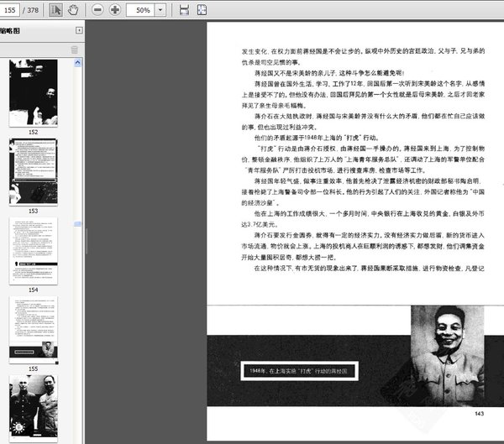Click the thumbnails panel scrollbar handle
The height and width of the screenshot is (444, 504).
(77, 223)
